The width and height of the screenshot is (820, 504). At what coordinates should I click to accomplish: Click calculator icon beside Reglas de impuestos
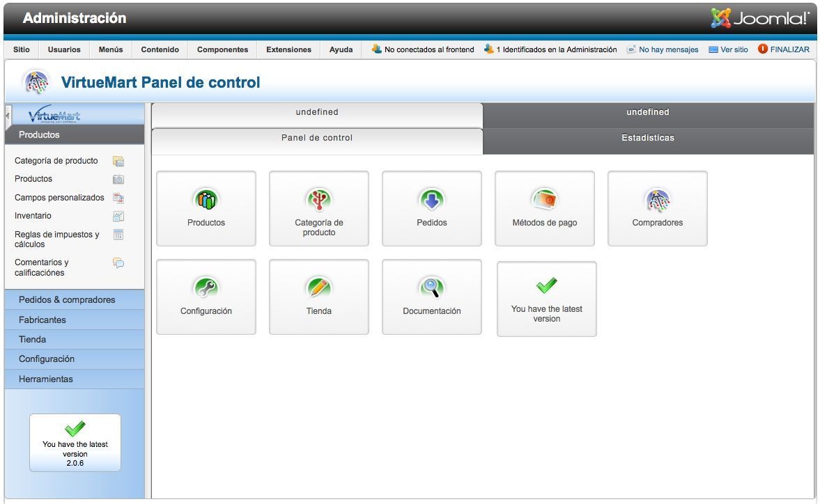pyautogui.click(x=118, y=235)
